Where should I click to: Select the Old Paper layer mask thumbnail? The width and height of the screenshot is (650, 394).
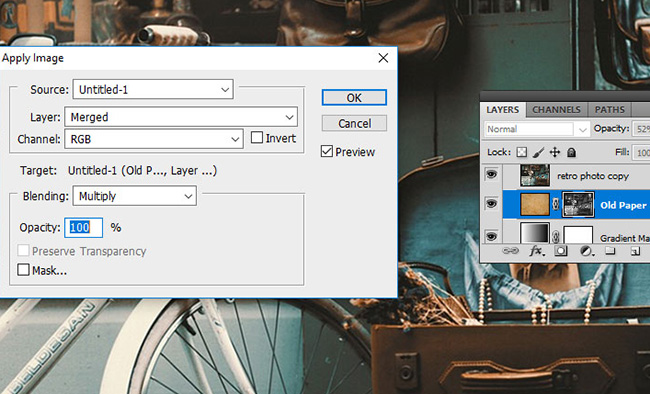578,204
